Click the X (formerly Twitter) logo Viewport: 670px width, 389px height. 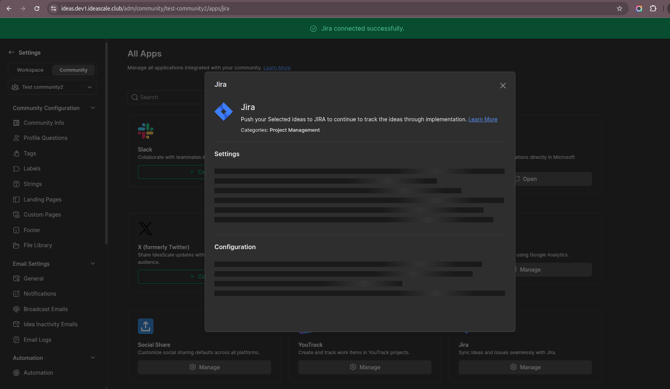pos(145,229)
